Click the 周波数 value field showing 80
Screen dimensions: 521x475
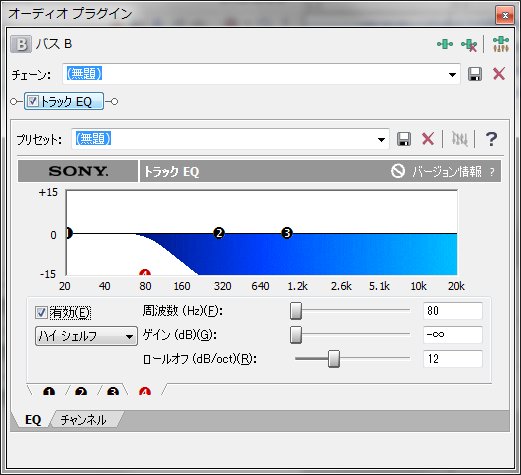(453, 311)
